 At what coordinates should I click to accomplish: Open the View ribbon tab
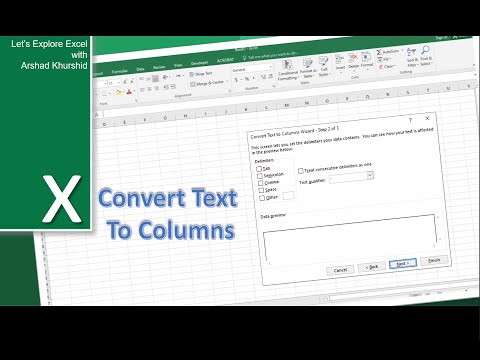(178, 65)
